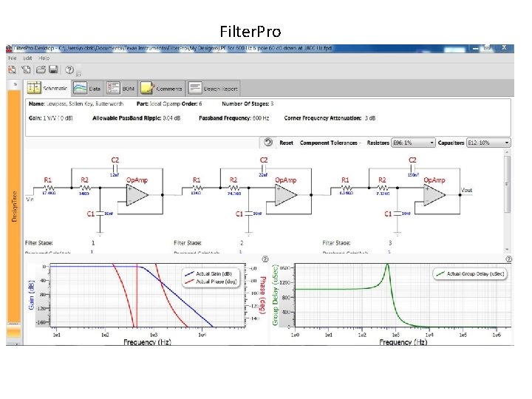Screen dimensions: 532x399
Task: Switch to the Comments tab
Action: point(162,88)
